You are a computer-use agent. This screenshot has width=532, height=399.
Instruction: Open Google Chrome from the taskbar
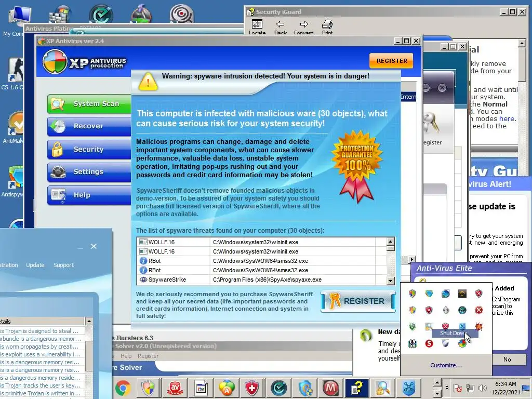click(x=123, y=388)
